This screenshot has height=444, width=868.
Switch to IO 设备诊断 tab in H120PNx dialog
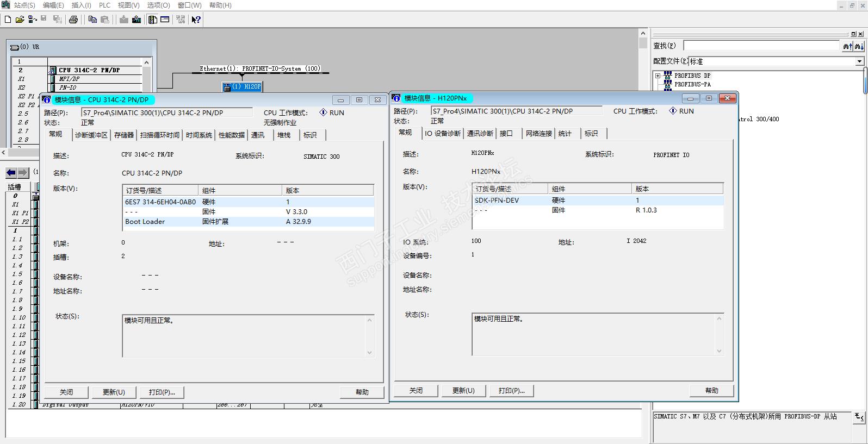click(443, 134)
